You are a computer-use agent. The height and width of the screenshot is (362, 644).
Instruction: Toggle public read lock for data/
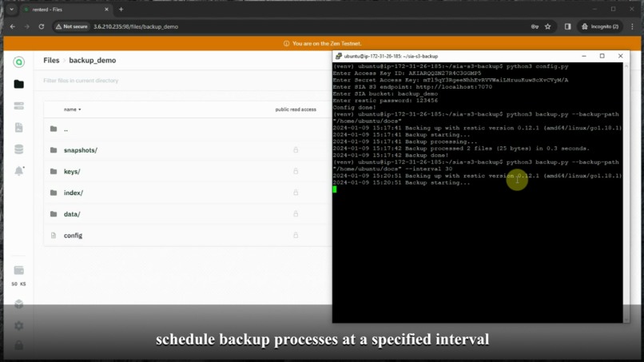pos(296,214)
